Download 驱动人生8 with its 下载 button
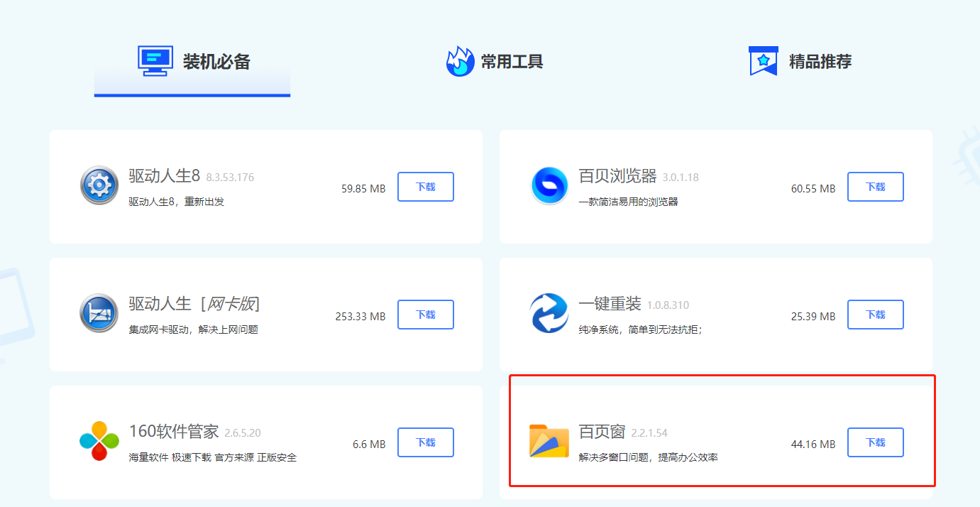The image size is (980, 507). coord(426,187)
